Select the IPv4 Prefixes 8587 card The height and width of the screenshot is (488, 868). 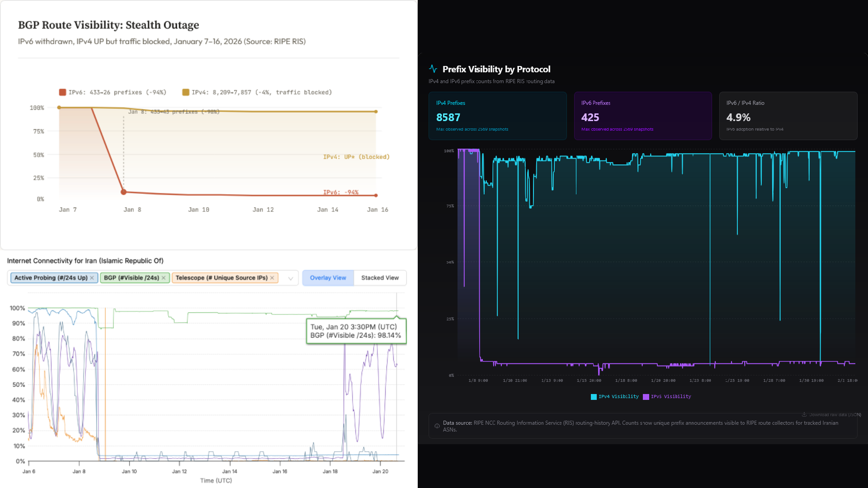pyautogui.click(x=497, y=116)
